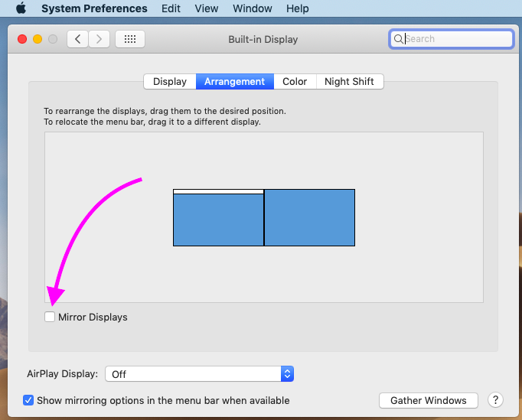The height and width of the screenshot is (420, 522).
Task: Select the Arrangement tab
Action: coord(235,82)
